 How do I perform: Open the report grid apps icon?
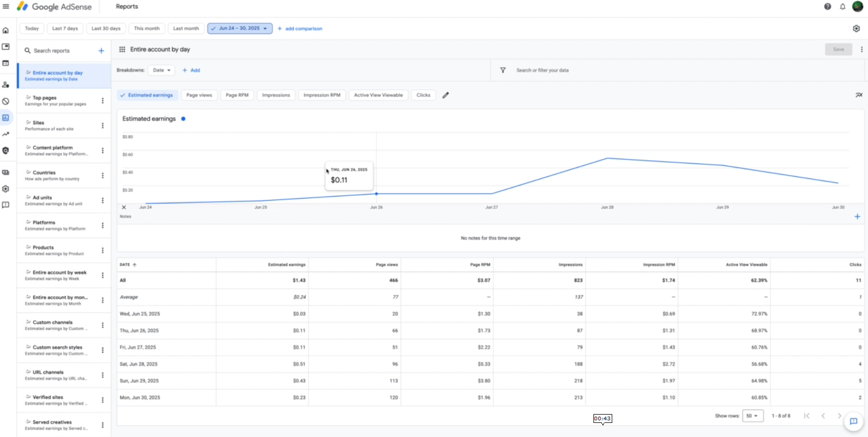[122, 50]
